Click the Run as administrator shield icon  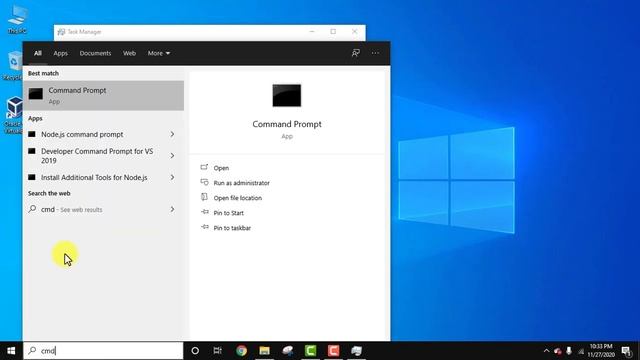(x=204, y=182)
